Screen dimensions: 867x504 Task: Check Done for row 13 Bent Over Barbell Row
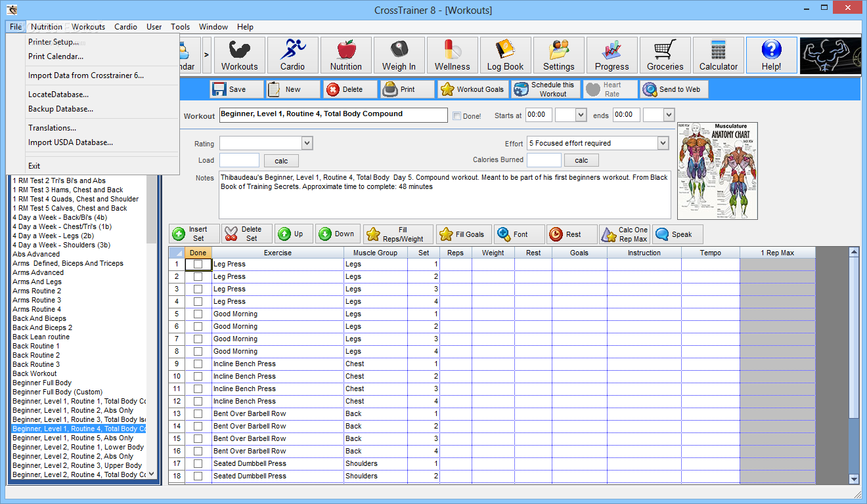(198, 414)
